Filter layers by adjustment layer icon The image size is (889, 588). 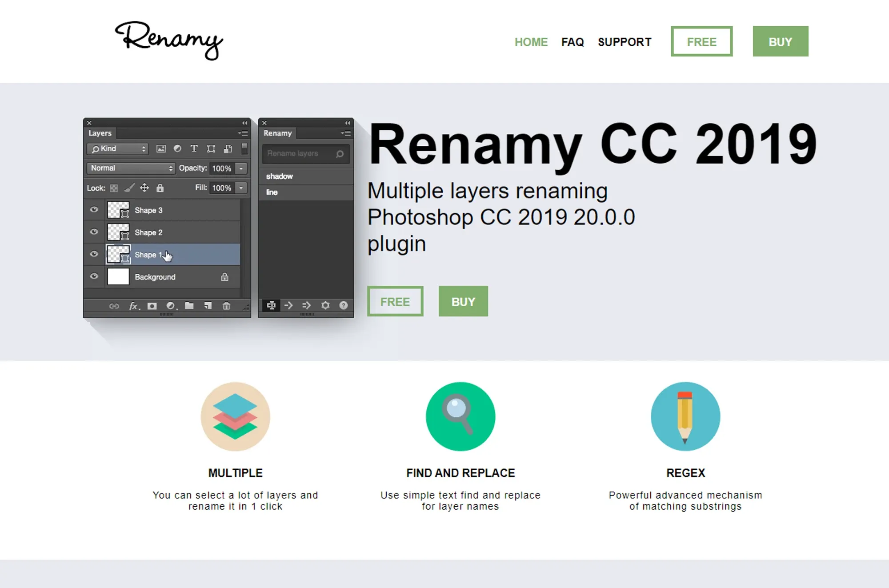pyautogui.click(x=177, y=148)
